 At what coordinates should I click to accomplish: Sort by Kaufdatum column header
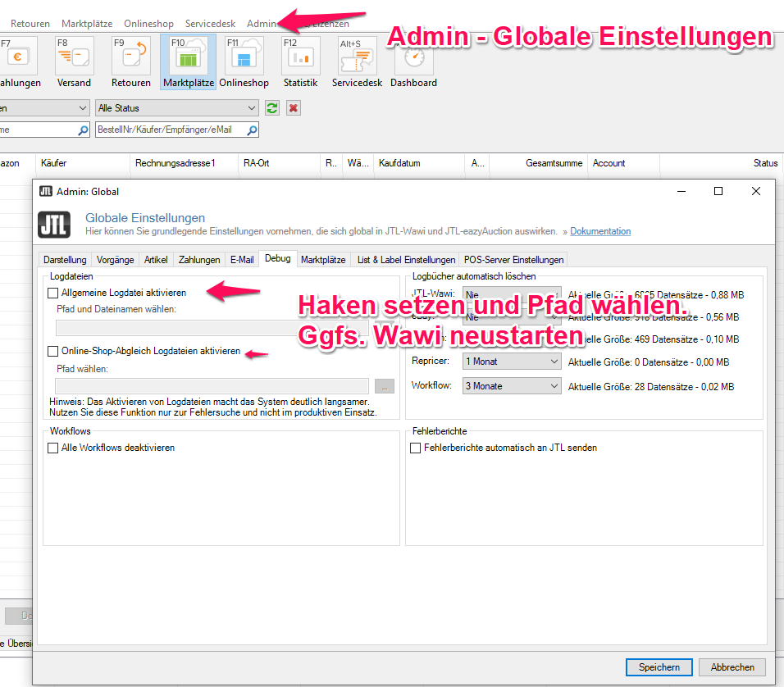pyautogui.click(x=419, y=163)
